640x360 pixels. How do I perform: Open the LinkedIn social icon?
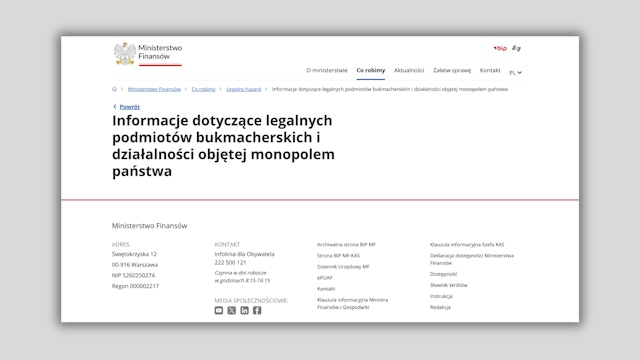click(x=244, y=310)
